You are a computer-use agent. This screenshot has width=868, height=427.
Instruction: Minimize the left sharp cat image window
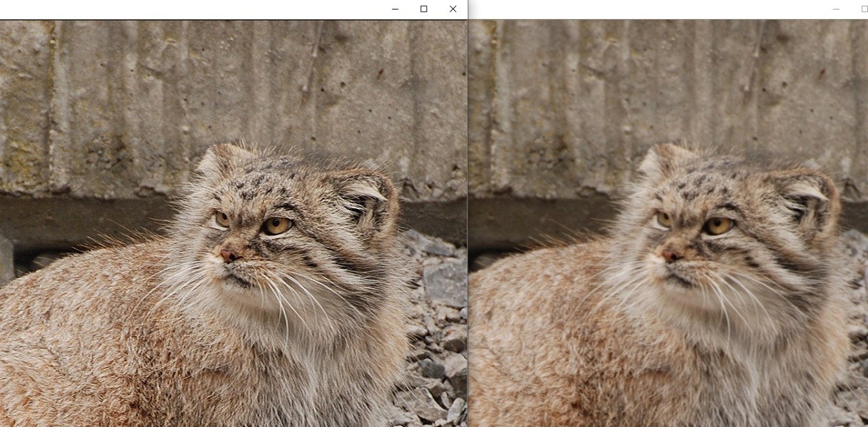pyautogui.click(x=395, y=10)
